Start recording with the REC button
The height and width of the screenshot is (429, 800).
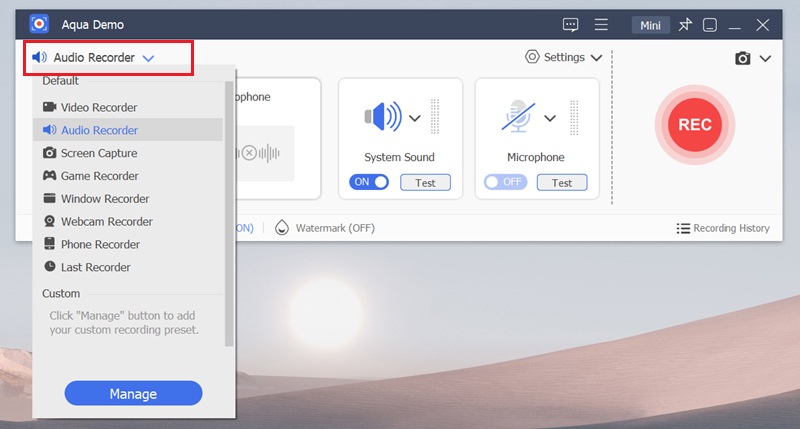pyautogui.click(x=695, y=124)
